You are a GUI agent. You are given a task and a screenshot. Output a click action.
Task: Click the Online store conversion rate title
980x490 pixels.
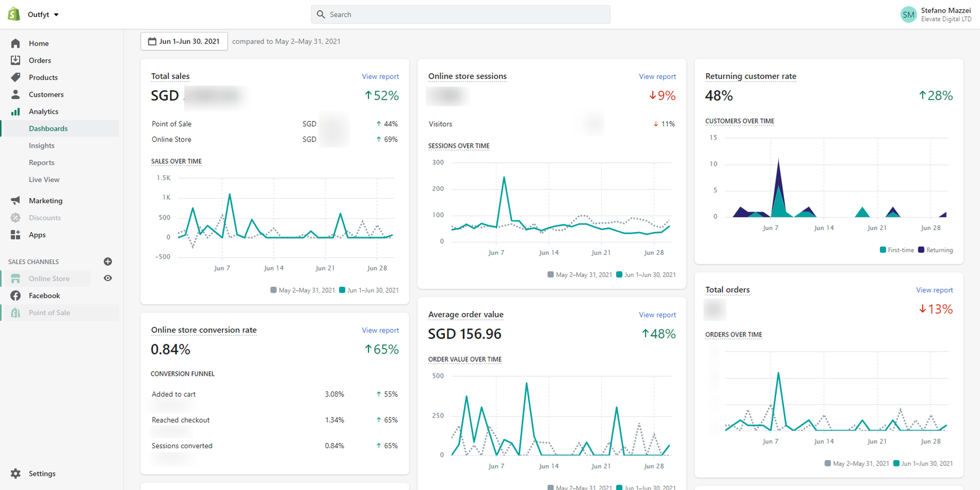coord(204,331)
